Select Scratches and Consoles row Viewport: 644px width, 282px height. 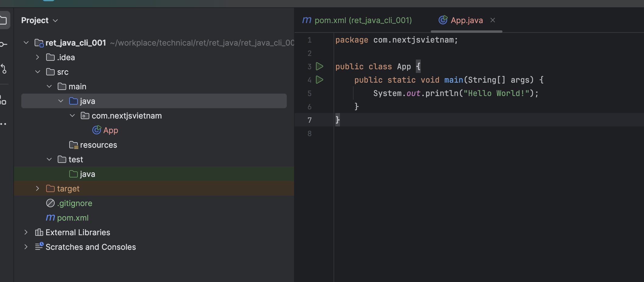pos(154,247)
